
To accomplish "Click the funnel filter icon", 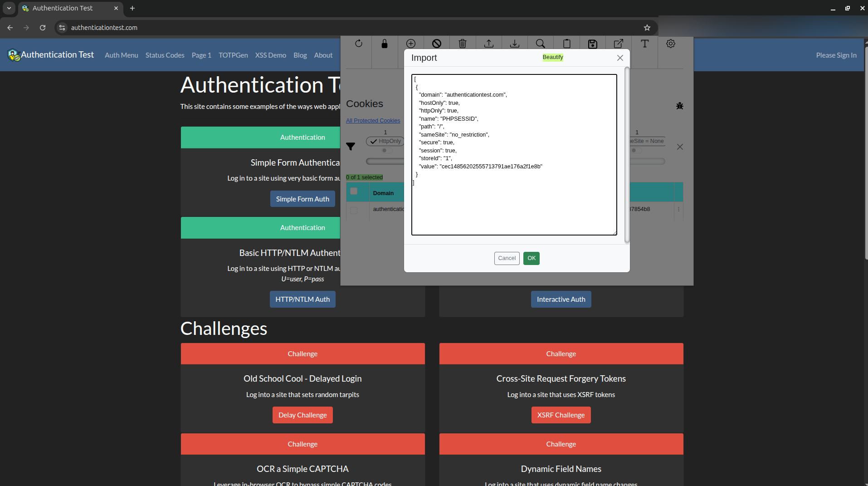I will [x=351, y=146].
